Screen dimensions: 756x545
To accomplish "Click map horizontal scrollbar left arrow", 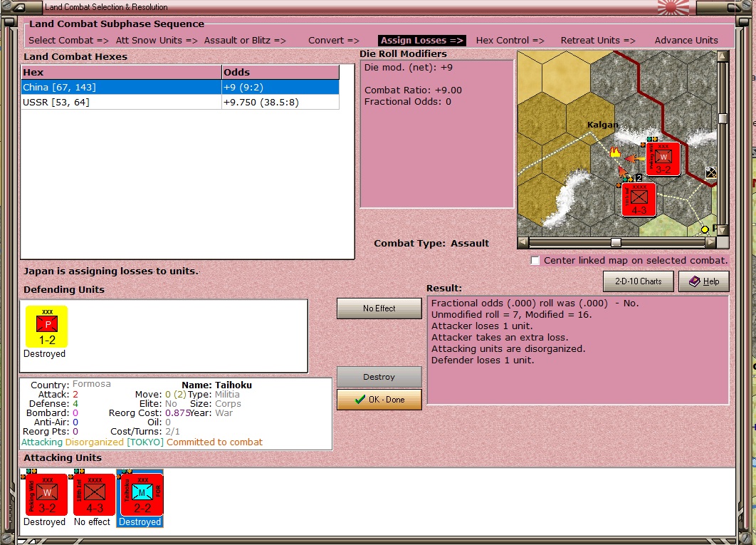I will click(x=523, y=242).
